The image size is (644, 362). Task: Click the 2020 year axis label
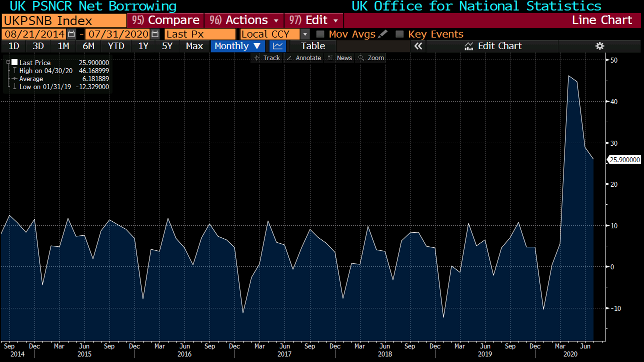coord(571,354)
